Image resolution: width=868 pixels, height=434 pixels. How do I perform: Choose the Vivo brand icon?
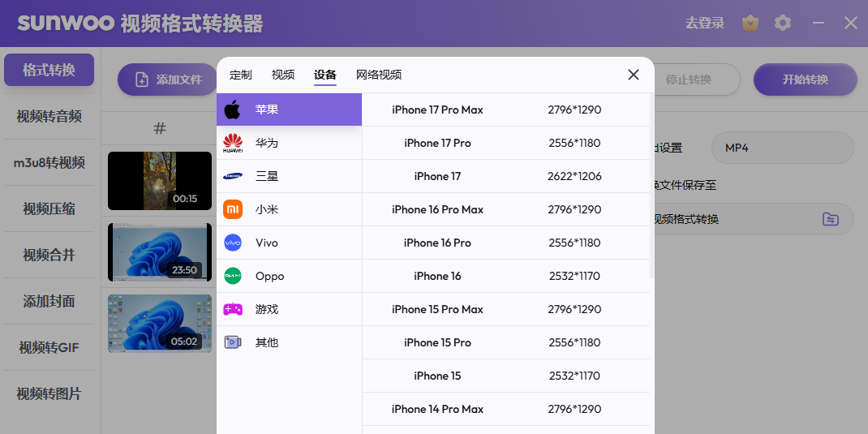tap(233, 243)
